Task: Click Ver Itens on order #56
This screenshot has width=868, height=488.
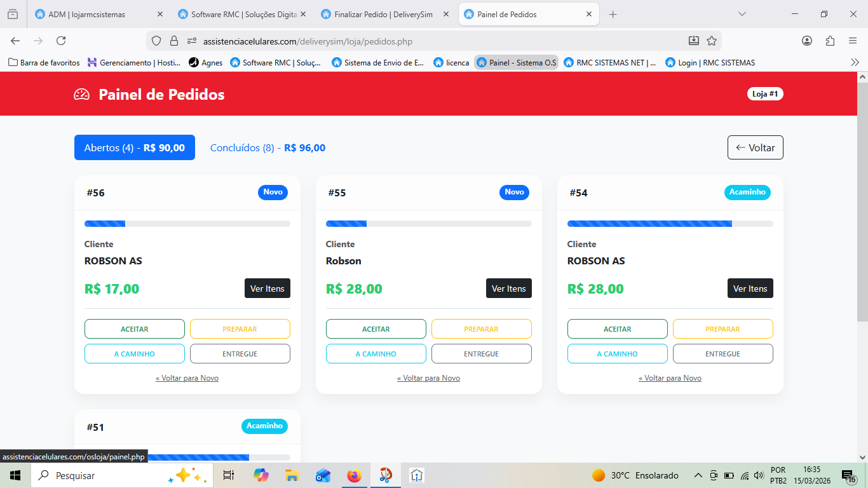Action: (x=267, y=288)
